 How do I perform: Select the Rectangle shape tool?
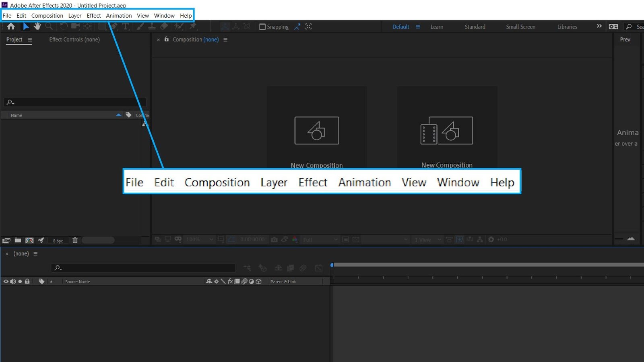click(x=102, y=27)
